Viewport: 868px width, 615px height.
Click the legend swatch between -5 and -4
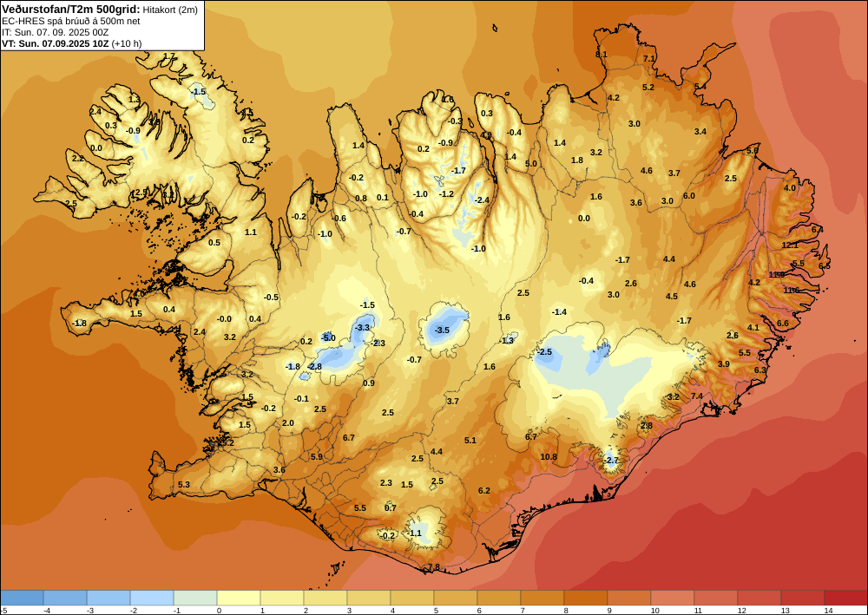pos(22,598)
